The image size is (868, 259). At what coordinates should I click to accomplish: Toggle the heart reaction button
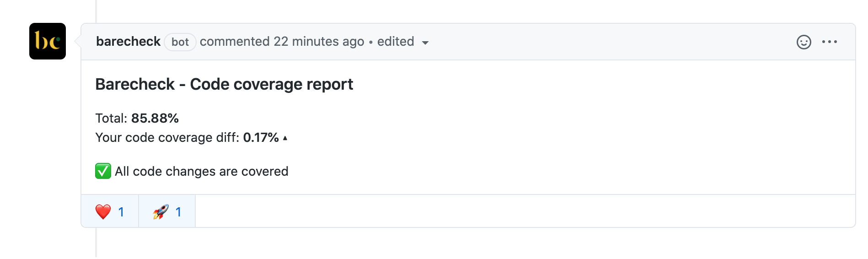(110, 211)
